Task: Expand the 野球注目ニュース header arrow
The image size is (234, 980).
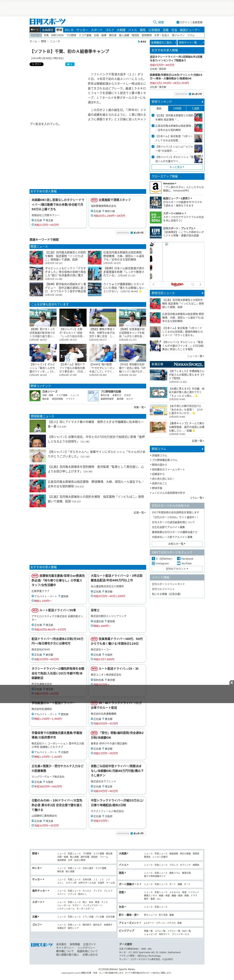Action: (x=202, y=293)
